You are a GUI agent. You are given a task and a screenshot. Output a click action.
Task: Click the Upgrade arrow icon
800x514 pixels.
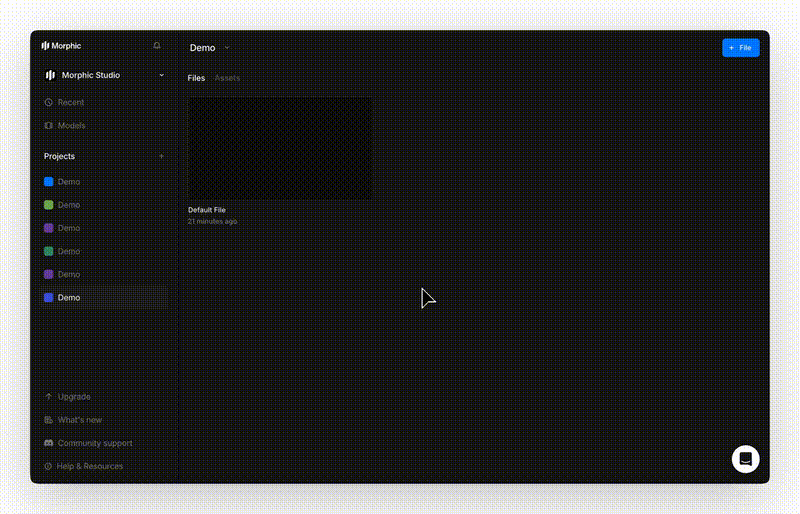pyautogui.click(x=49, y=397)
